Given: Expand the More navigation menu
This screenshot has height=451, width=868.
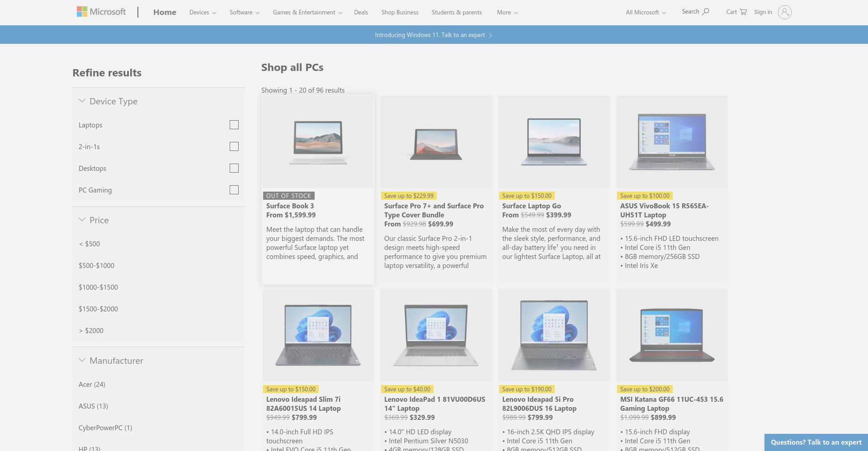Looking at the screenshot, I should (507, 12).
